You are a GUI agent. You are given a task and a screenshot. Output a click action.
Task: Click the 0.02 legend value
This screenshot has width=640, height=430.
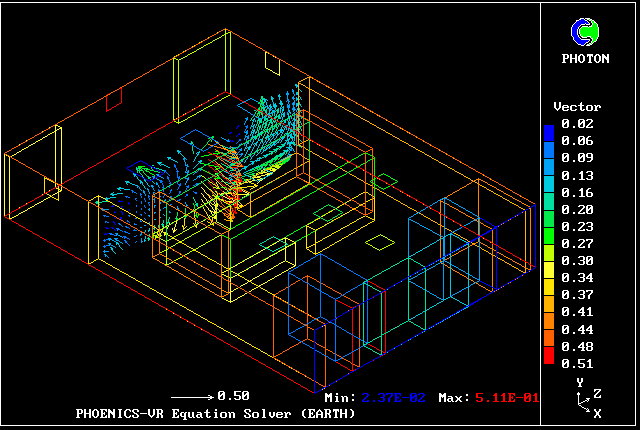coord(577,123)
